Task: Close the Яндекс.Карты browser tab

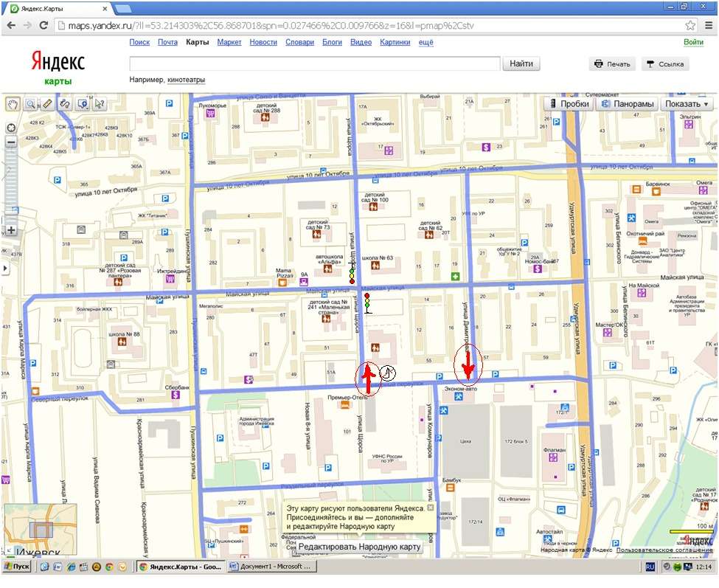Action: pos(105,9)
